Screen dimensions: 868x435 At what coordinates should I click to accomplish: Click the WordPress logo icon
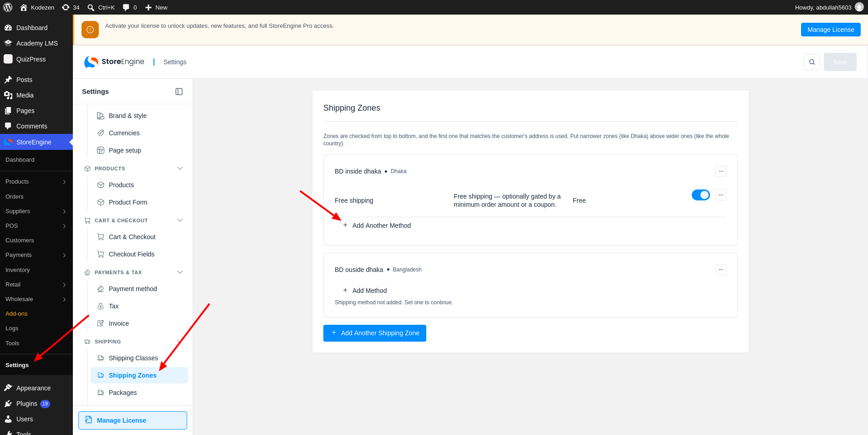(8, 7)
